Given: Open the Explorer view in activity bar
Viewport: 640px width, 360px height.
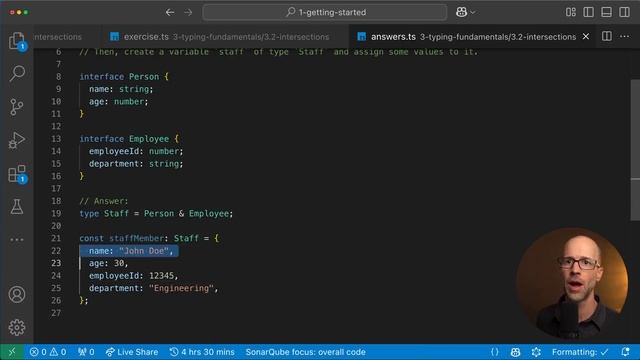Looking at the screenshot, I should [x=17, y=41].
